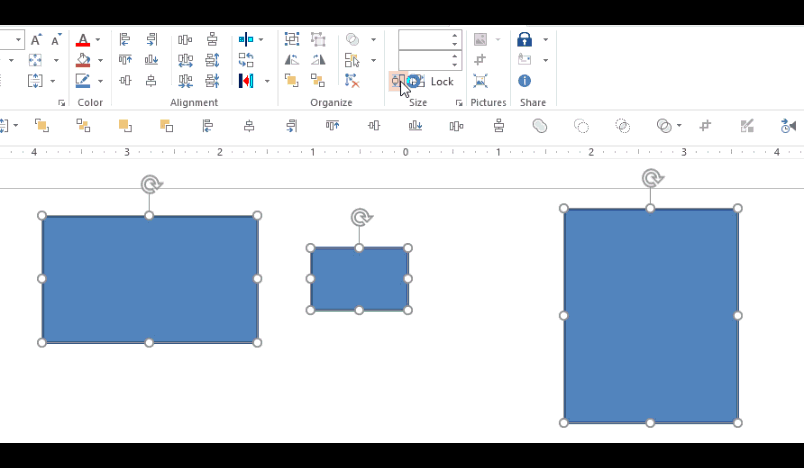Click the red X icon in Organize
The image size is (804, 468).
(351, 80)
